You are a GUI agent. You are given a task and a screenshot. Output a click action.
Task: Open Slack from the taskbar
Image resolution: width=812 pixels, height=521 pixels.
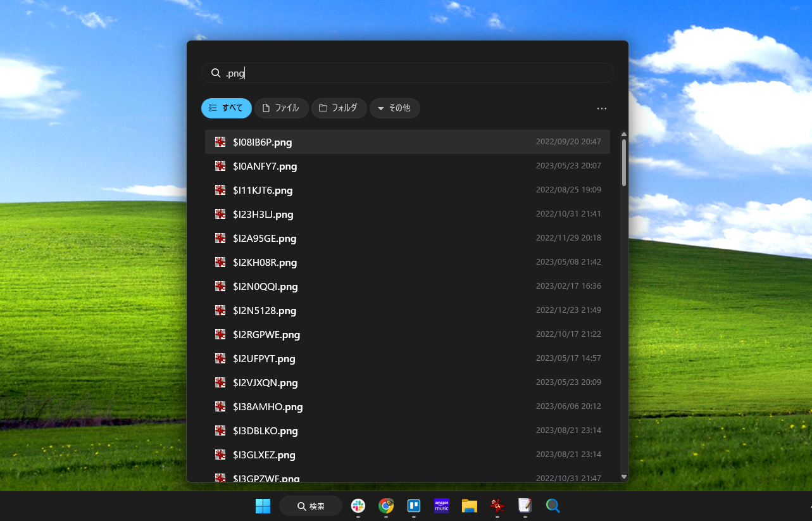(x=358, y=506)
